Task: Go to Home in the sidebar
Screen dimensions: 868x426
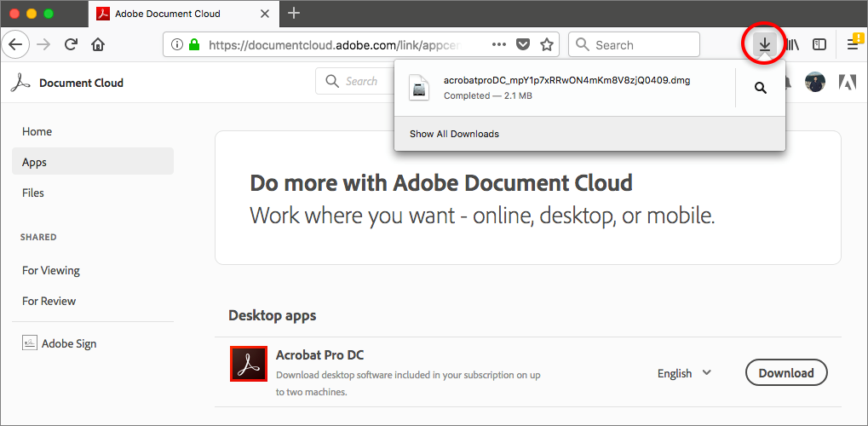Action: pos(37,131)
